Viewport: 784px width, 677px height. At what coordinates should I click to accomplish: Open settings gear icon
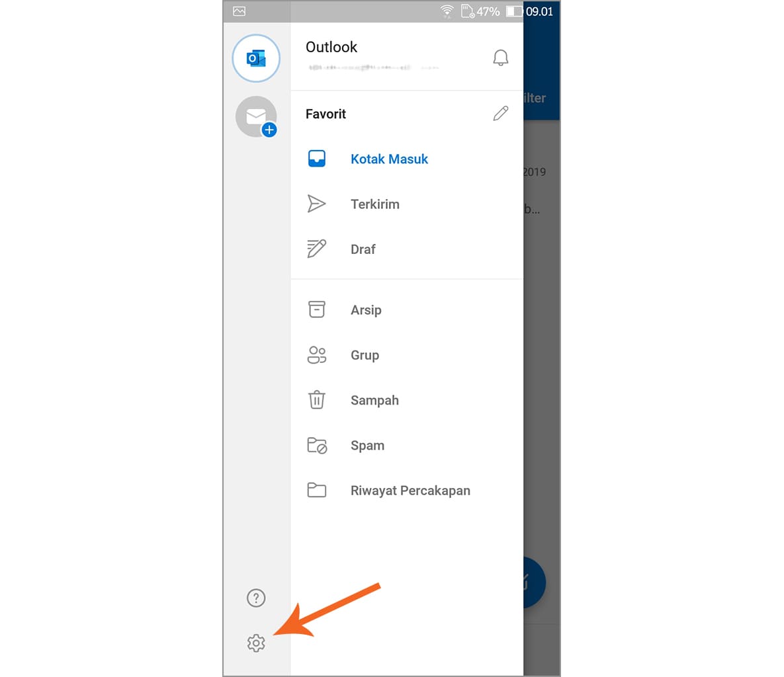pos(256,643)
